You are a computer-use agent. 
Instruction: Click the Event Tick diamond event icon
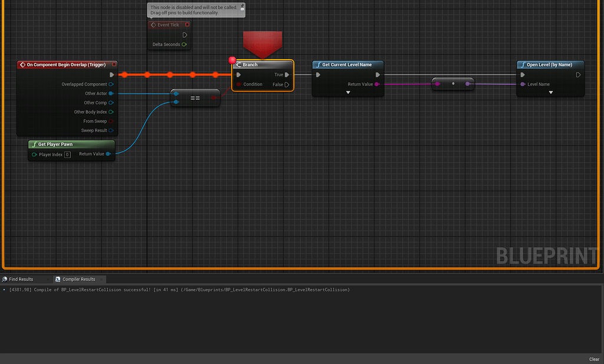pyautogui.click(x=154, y=25)
